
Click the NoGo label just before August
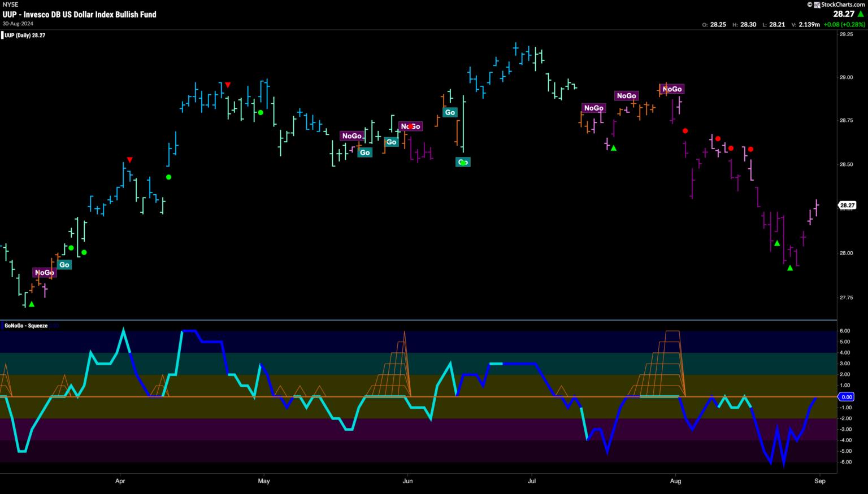(671, 89)
